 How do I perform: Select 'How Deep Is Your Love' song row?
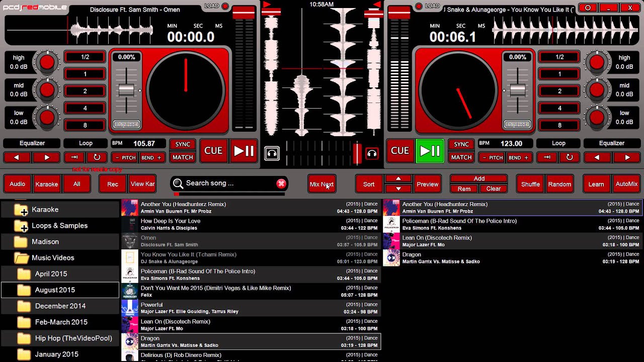251,224
